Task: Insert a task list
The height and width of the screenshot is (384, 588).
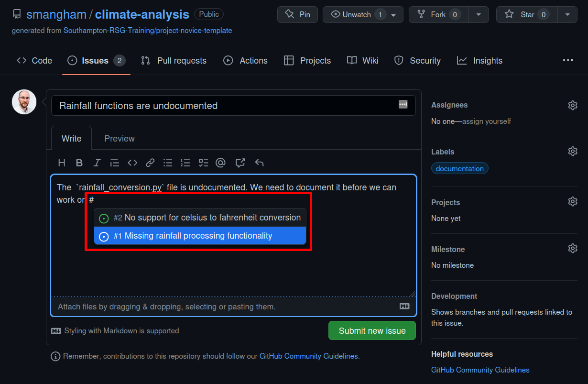Action: click(x=203, y=163)
